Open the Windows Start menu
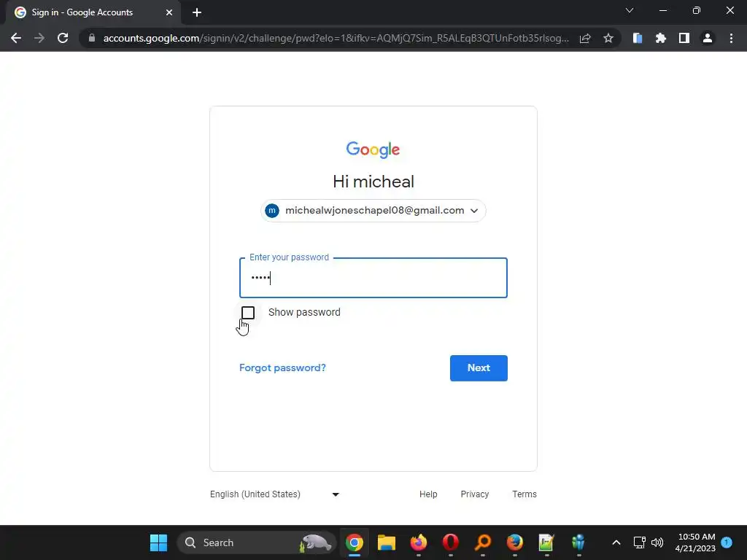This screenshot has height=560, width=747. click(158, 542)
